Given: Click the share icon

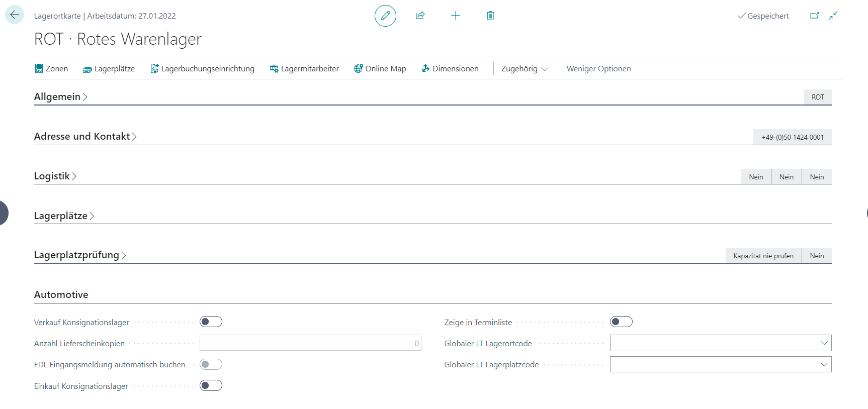Looking at the screenshot, I should click(x=420, y=16).
